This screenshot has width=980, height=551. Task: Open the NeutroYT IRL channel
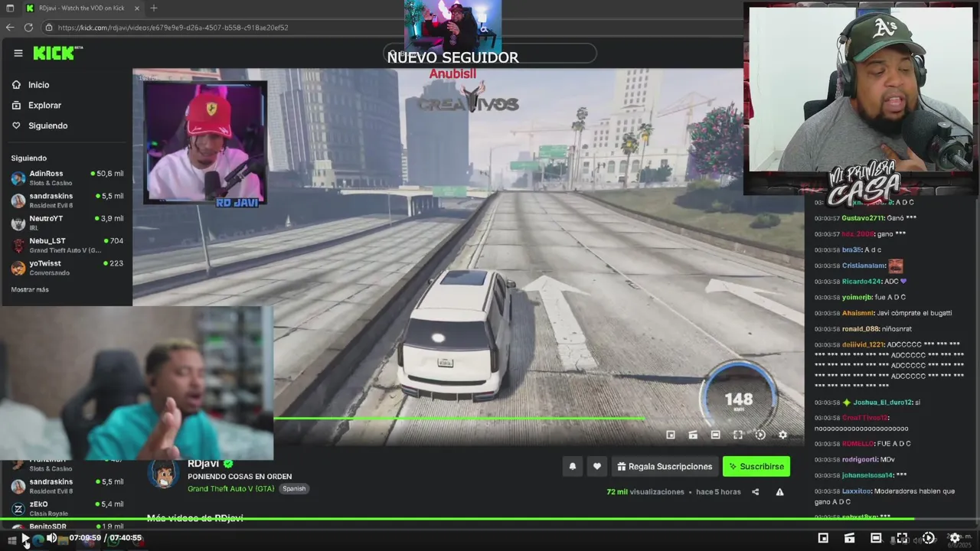point(67,222)
